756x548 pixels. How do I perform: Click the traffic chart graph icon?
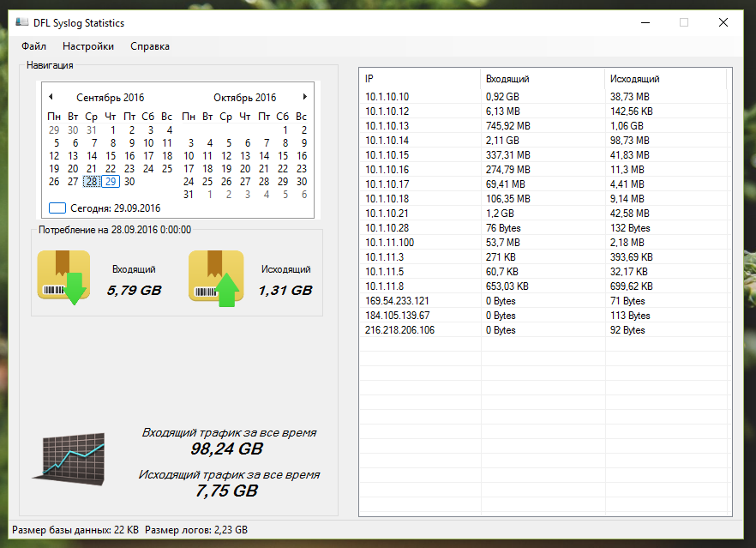(69, 455)
